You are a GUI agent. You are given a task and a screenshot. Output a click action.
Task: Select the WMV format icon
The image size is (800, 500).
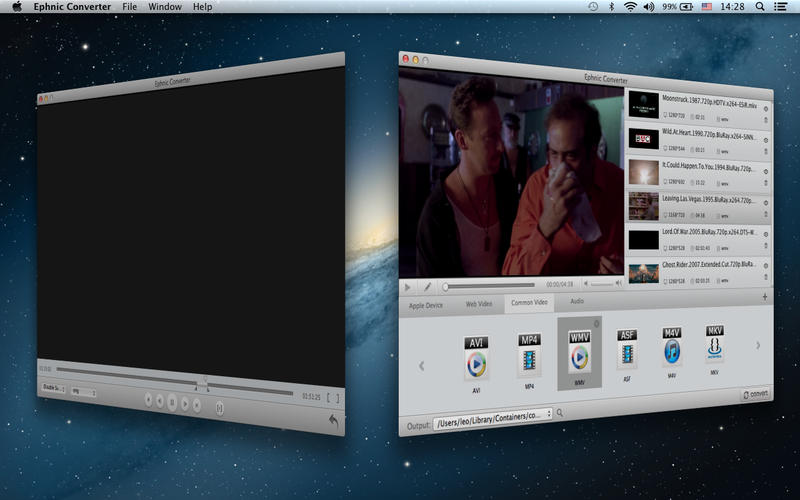point(580,354)
